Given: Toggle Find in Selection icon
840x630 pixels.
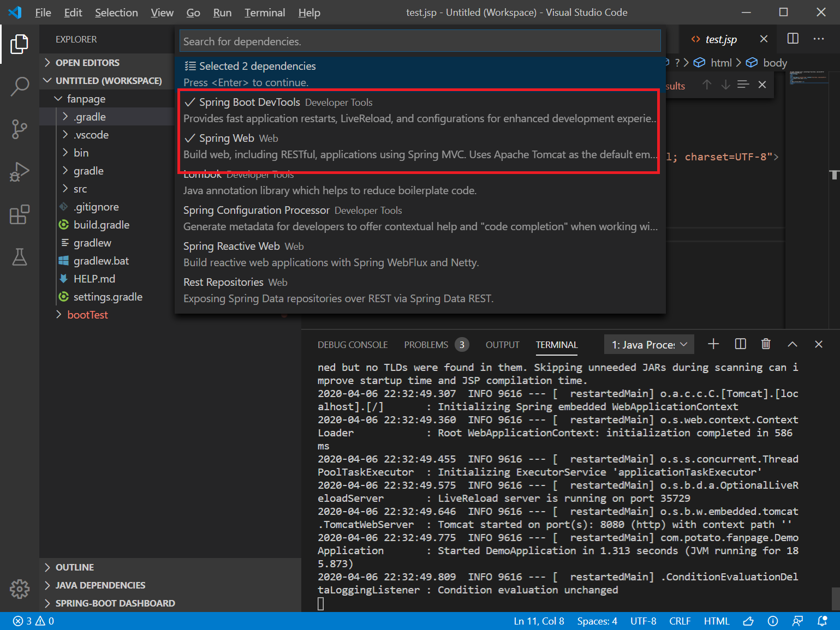Looking at the screenshot, I should click(x=743, y=85).
